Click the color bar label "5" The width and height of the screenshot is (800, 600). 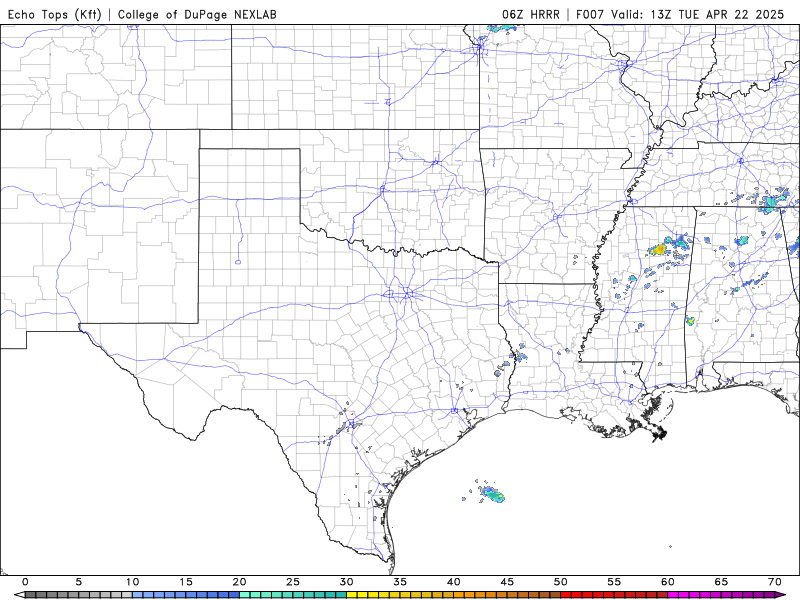pyautogui.click(x=79, y=582)
